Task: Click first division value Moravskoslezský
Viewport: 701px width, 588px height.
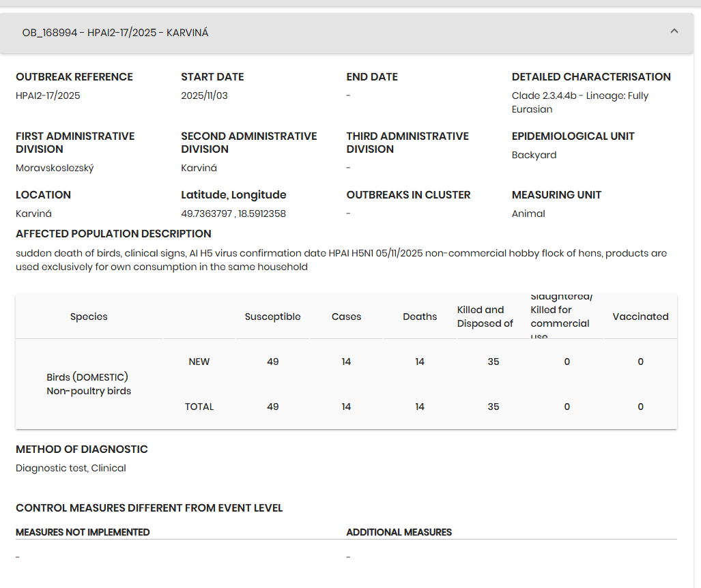Action: tap(55, 168)
